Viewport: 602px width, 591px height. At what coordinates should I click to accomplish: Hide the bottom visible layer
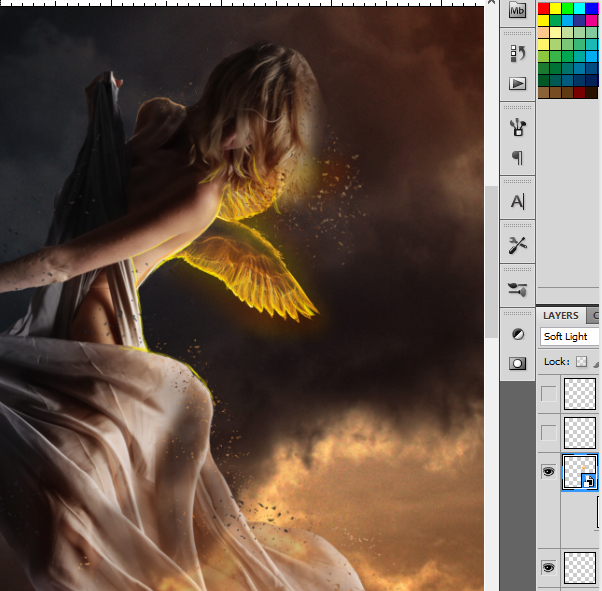[548, 567]
